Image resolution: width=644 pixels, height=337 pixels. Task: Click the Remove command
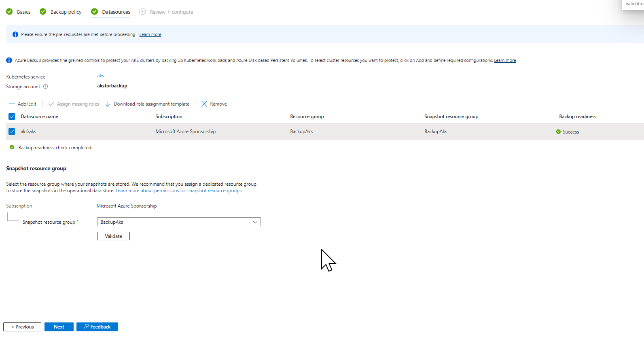coord(214,104)
